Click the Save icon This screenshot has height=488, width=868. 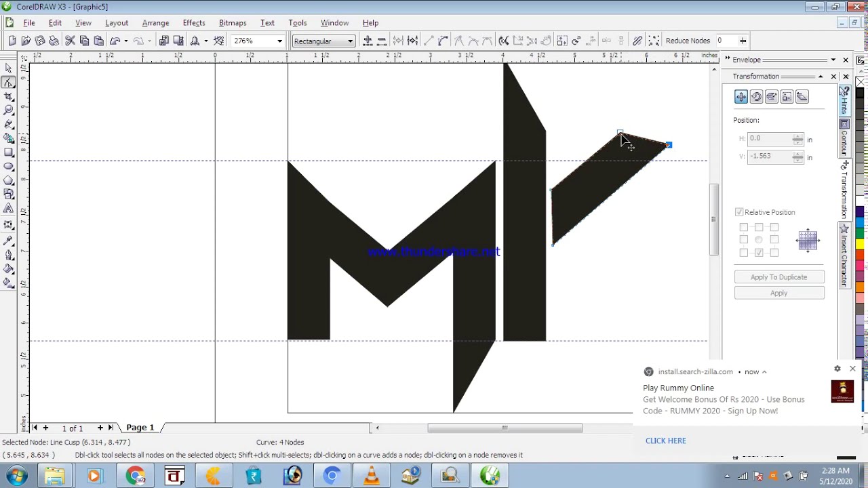point(40,41)
